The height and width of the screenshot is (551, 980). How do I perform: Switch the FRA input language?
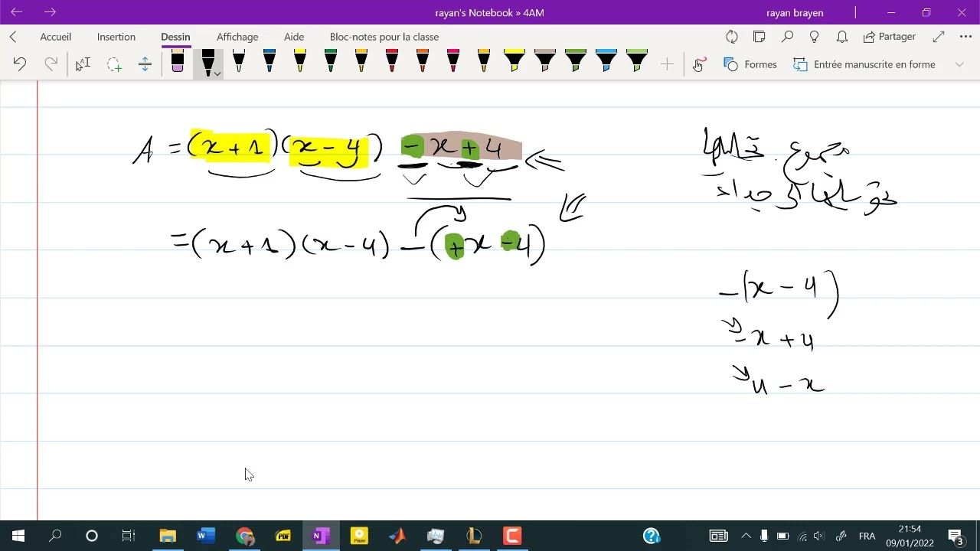point(867,536)
